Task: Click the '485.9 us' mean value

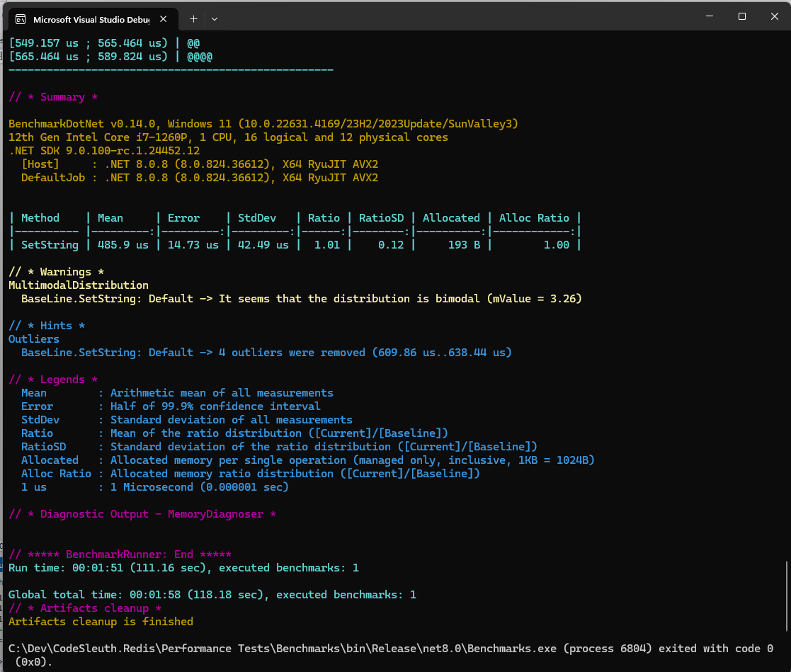Action: pos(123,245)
